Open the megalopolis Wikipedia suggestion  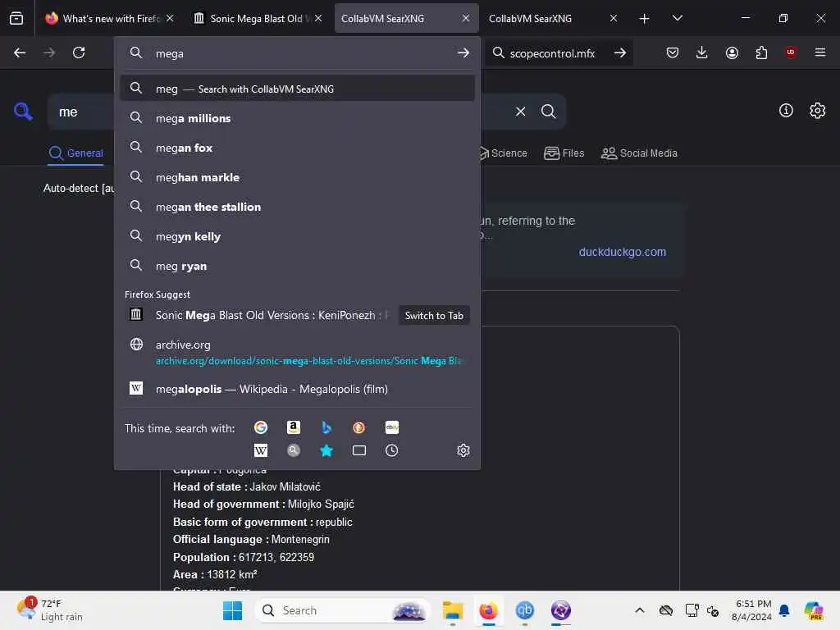pos(297,388)
